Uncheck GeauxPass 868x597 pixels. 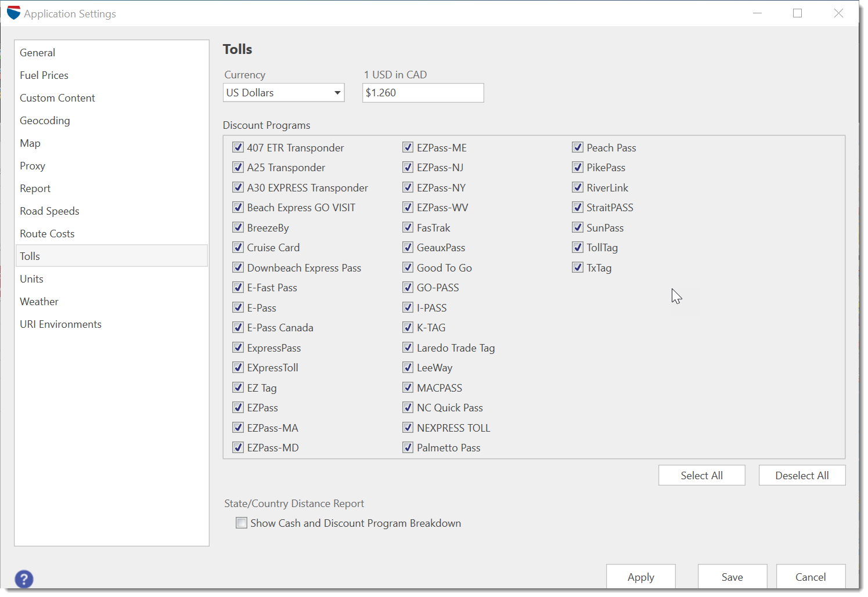(408, 247)
